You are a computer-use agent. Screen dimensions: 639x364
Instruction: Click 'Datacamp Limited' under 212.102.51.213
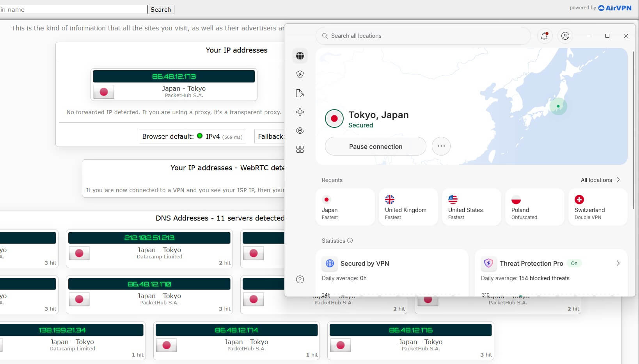coord(160,256)
